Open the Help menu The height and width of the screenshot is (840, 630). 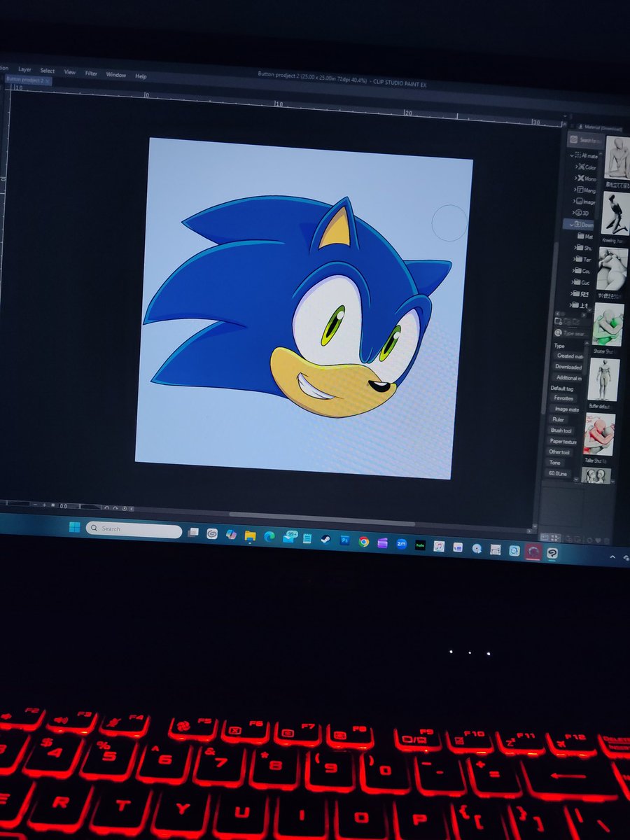pyautogui.click(x=141, y=76)
